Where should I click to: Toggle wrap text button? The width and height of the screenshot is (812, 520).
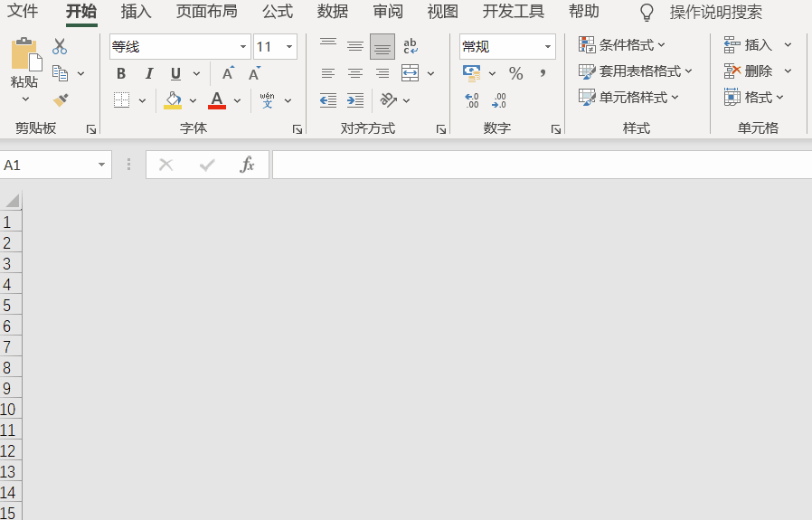click(411, 47)
